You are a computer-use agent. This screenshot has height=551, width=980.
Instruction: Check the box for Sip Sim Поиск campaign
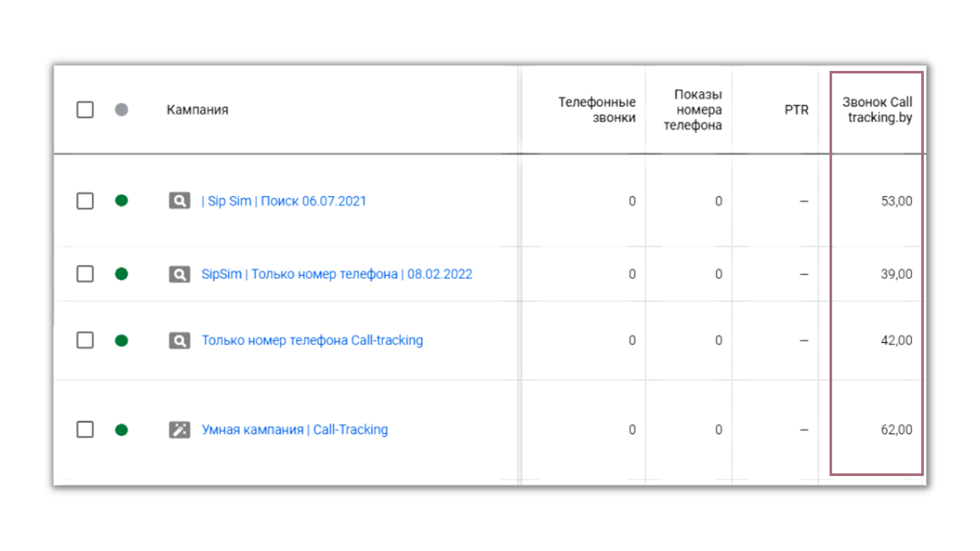[x=85, y=201]
